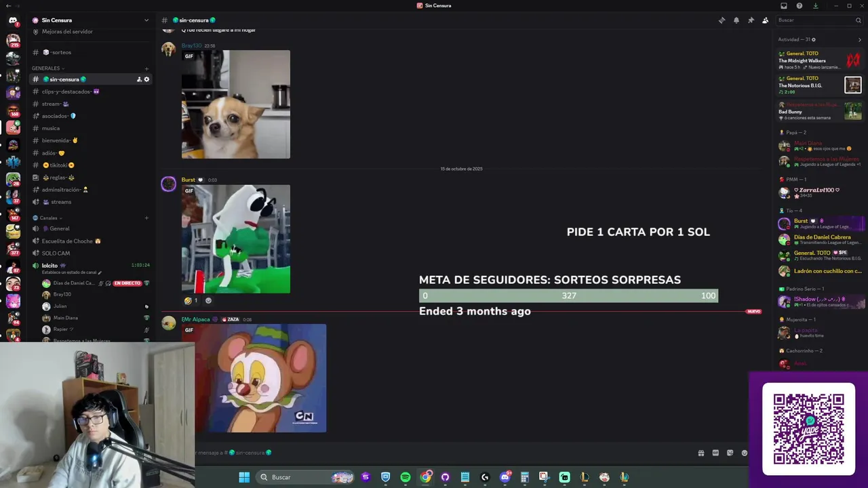Click 'Establece un estado de canal'
The height and width of the screenshot is (488, 868).
point(71,272)
